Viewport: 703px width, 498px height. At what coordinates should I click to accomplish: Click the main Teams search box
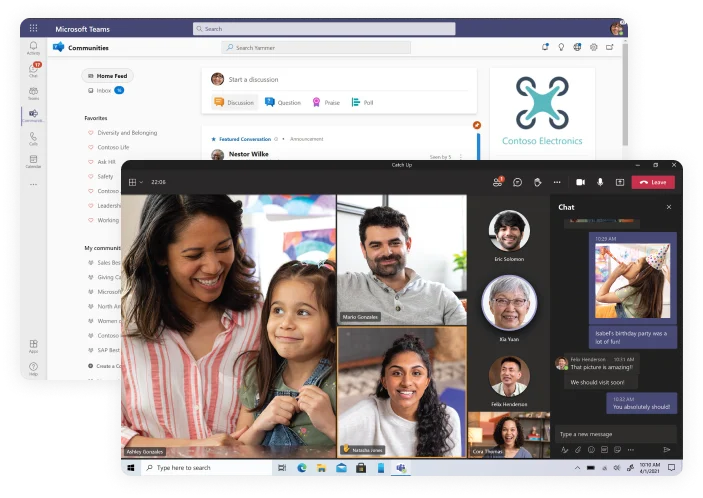[x=324, y=29]
